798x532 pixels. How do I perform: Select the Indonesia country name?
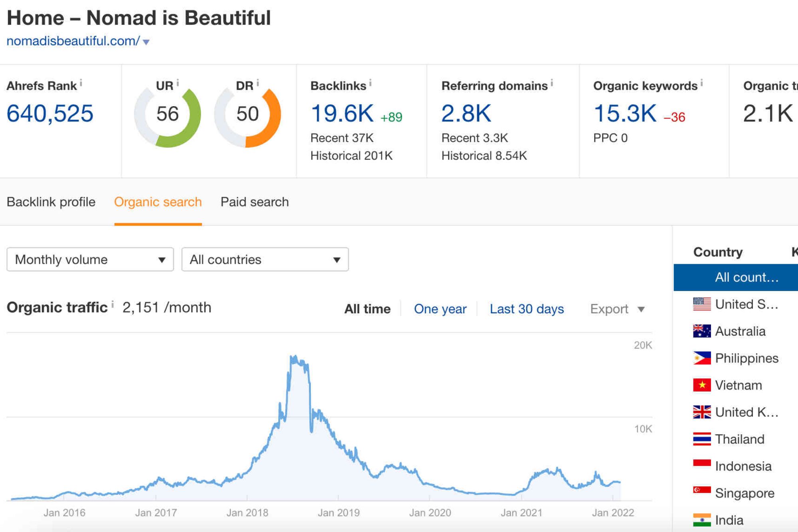point(743,466)
